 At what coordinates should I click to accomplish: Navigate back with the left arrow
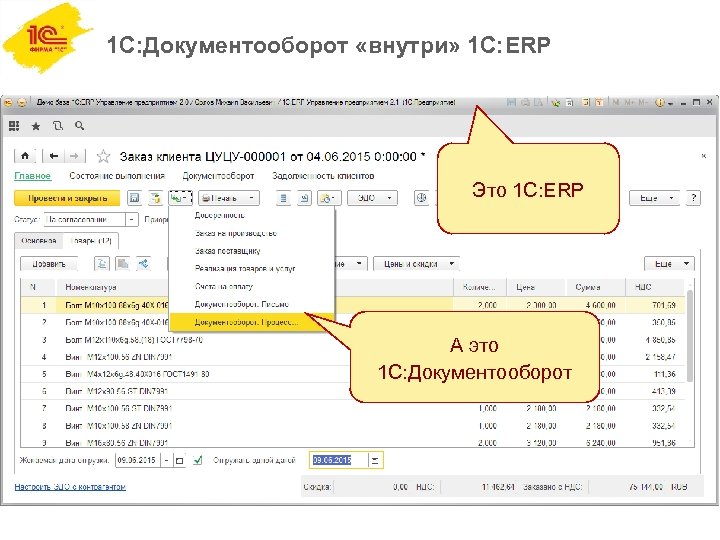tap(54, 156)
